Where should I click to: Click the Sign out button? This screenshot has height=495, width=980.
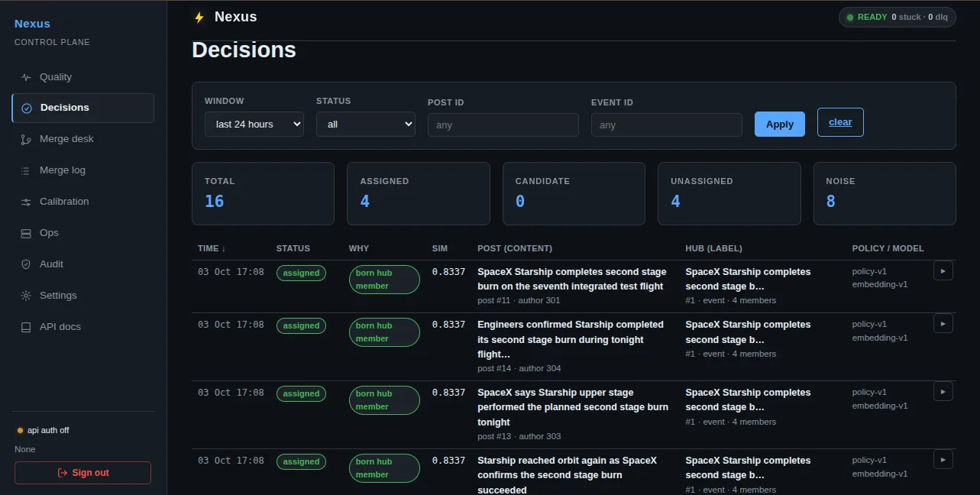pyautogui.click(x=82, y=473)
